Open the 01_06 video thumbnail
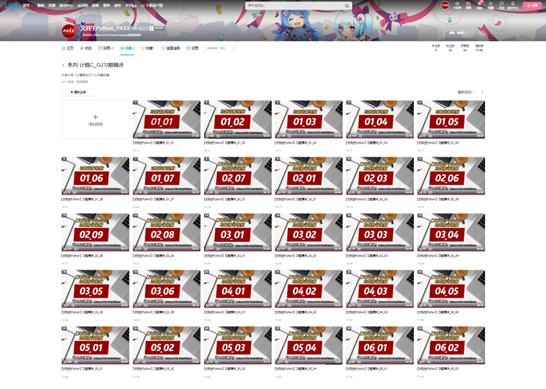 click(95, 176)
